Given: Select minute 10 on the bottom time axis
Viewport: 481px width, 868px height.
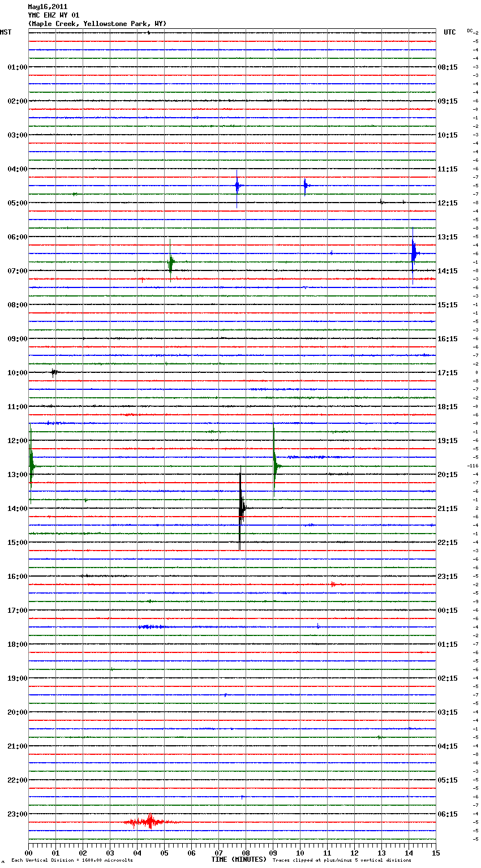Looking at the screenshot, I should pos(300,853).
